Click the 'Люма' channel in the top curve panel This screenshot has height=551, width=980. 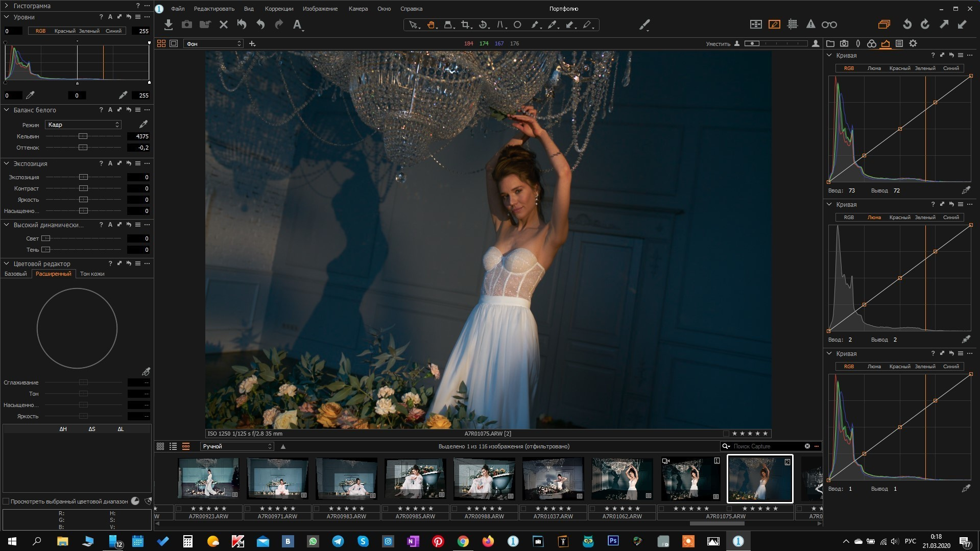click(874, 68)
